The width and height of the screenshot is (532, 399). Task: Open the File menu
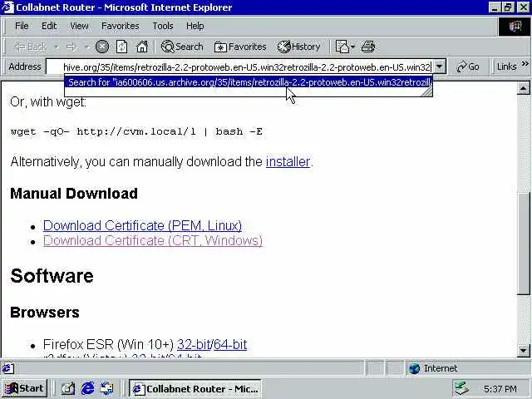(22, 26)
